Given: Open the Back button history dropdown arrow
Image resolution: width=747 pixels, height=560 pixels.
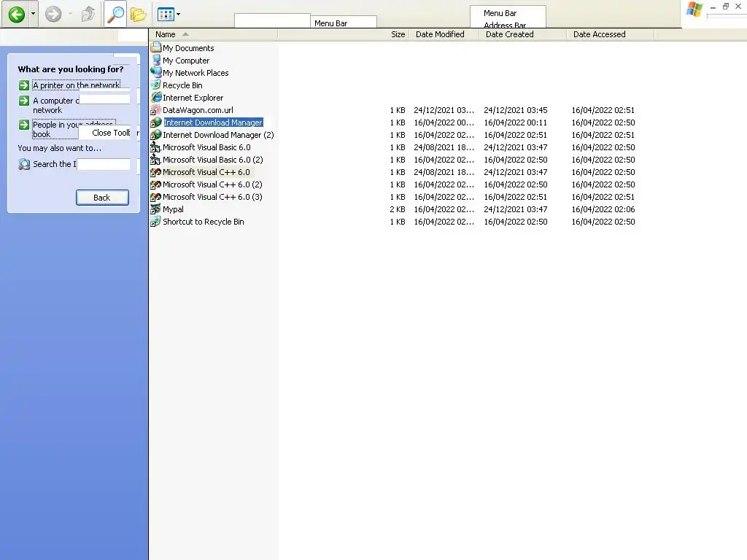Looking at the screenshot, I should (33, 15).
